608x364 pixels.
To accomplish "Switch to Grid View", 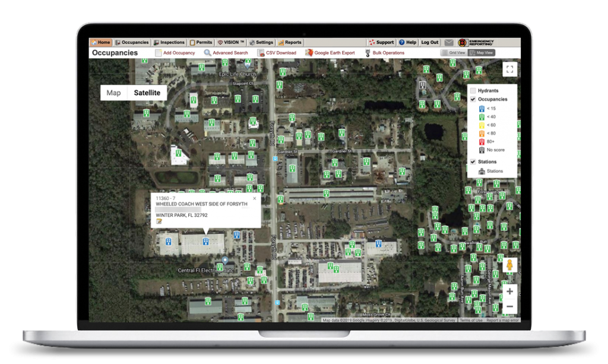I will [453, 53].
